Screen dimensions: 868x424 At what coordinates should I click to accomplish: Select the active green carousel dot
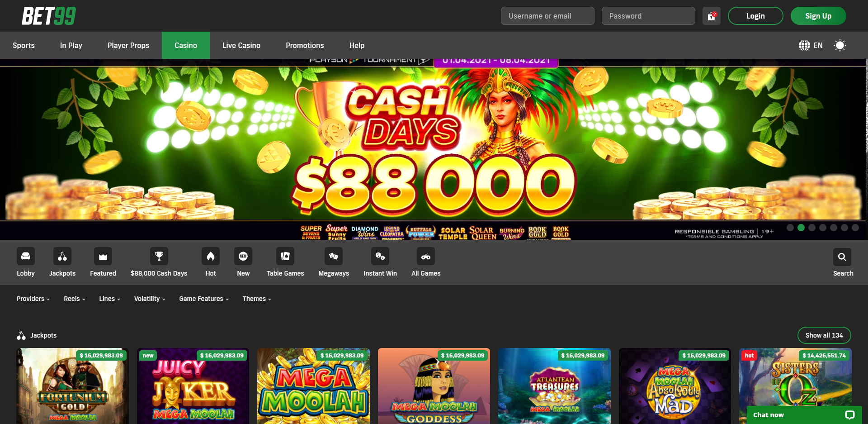(x=801, y=228)
